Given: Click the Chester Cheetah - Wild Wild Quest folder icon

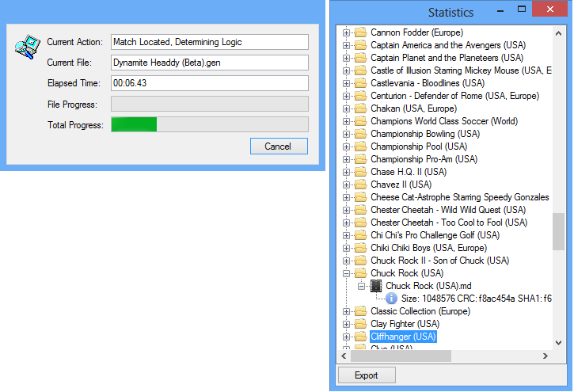Looking at the screenshot, I should [x=360, y=210].
